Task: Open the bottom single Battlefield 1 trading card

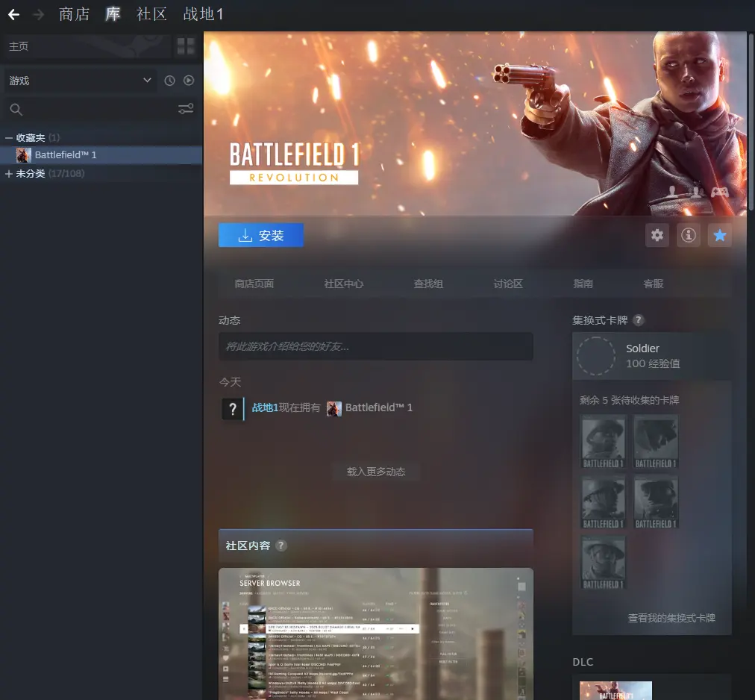Action: 604,563
